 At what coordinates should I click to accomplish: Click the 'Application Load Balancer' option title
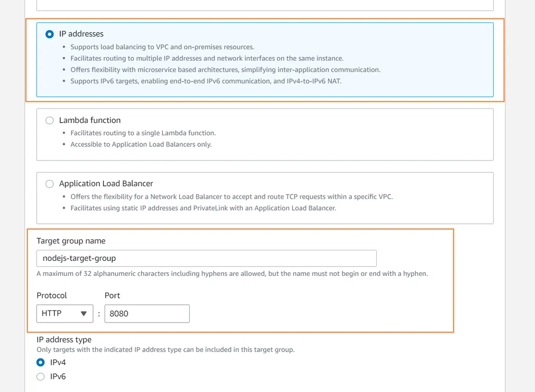point(106,183)
